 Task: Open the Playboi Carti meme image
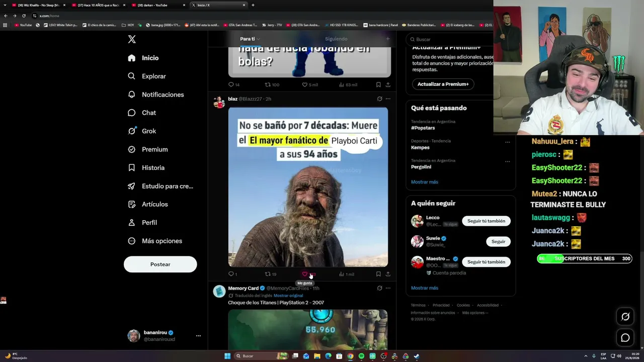click(x=308, y=187)
